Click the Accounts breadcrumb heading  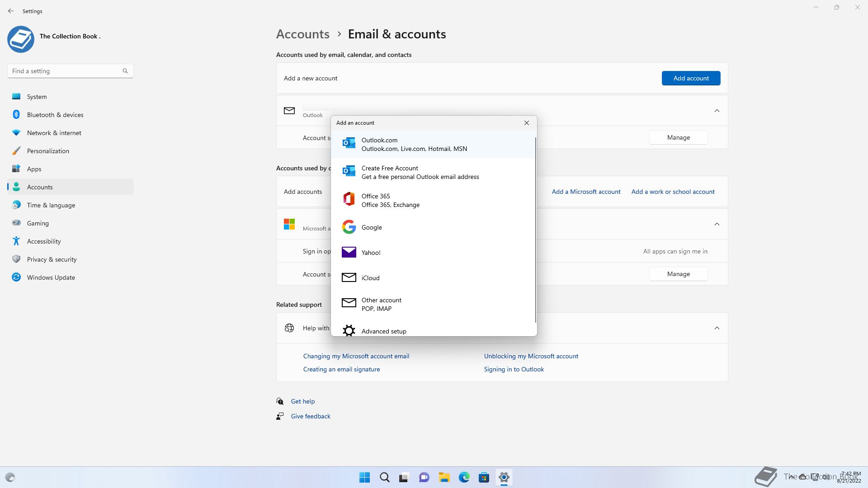tap(302, 34)
